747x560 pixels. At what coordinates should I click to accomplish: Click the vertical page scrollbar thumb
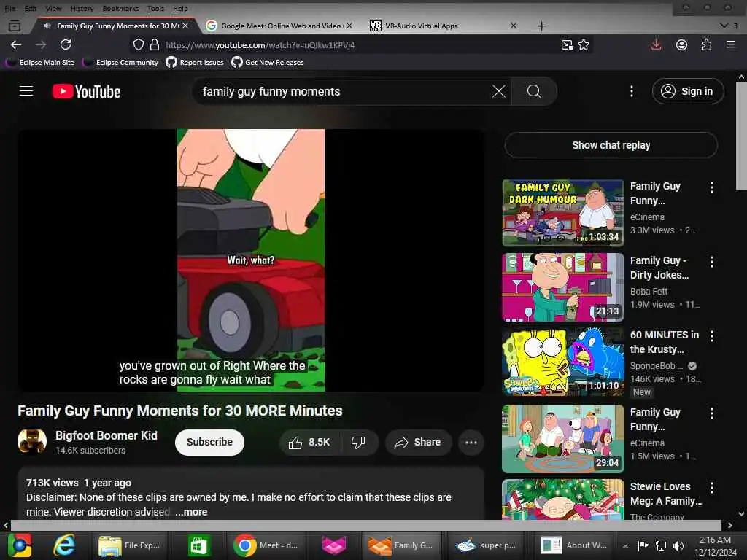[741, 136]
